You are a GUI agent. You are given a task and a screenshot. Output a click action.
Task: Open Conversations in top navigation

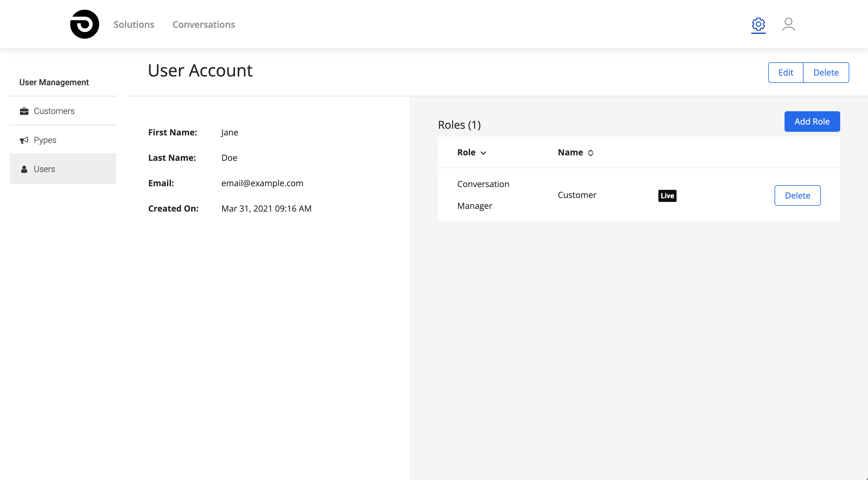click(x=204, y=24)
